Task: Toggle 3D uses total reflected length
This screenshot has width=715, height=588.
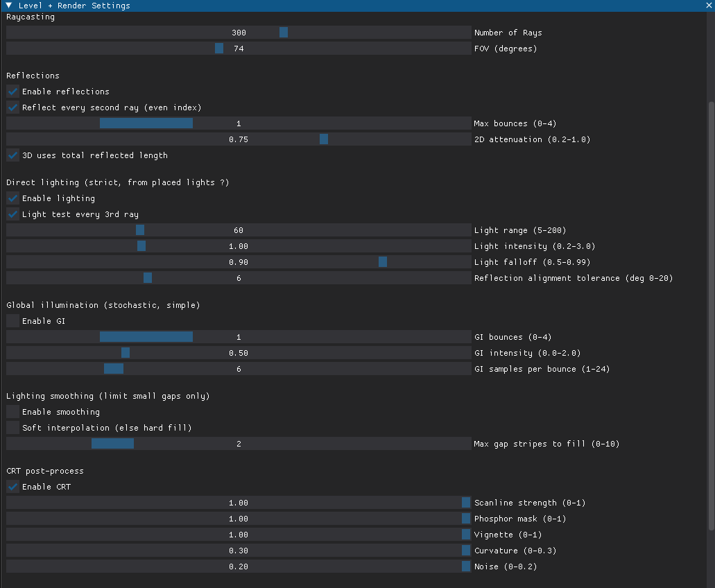Action: [12, 155]
